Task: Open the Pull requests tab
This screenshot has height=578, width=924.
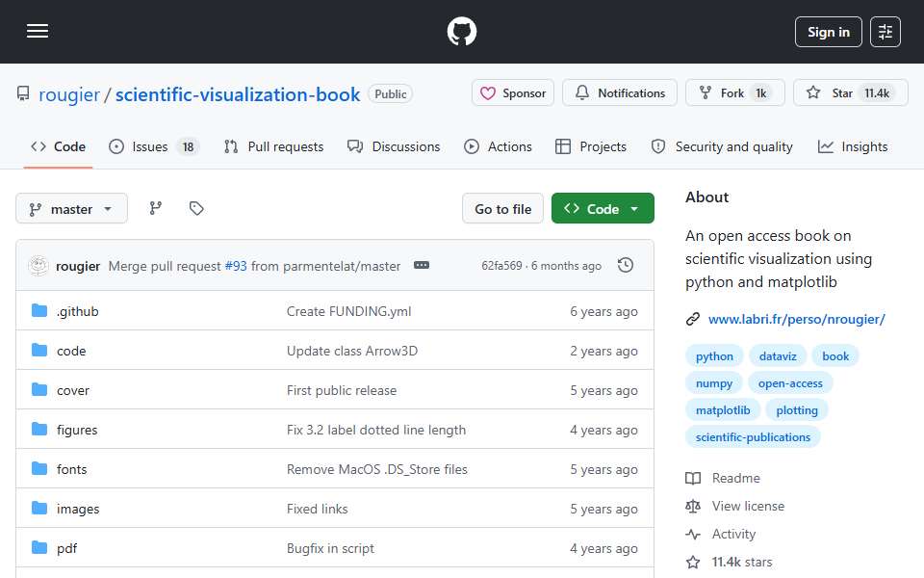Action: [x=274, y=146]
